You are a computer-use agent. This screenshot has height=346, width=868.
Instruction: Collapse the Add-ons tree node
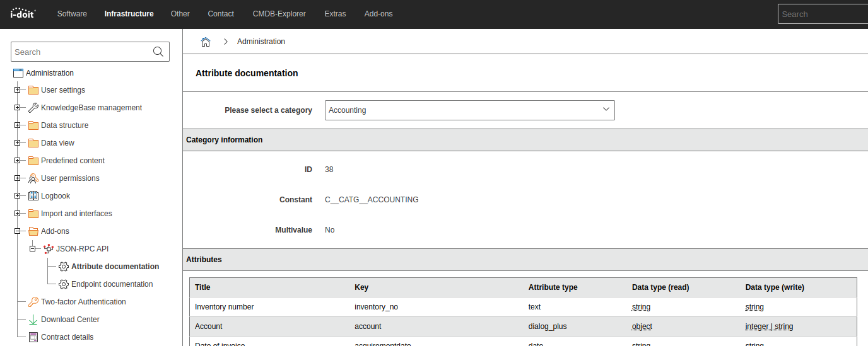[x=18, y=231]
